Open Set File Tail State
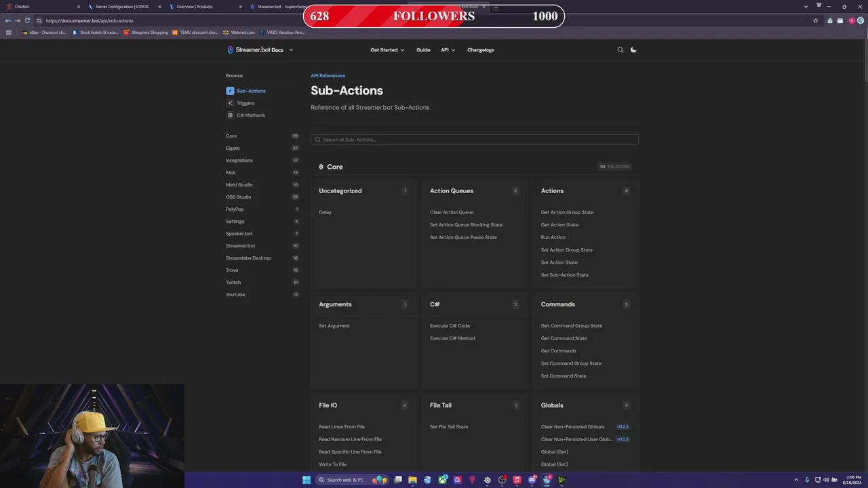 [449, 427]
